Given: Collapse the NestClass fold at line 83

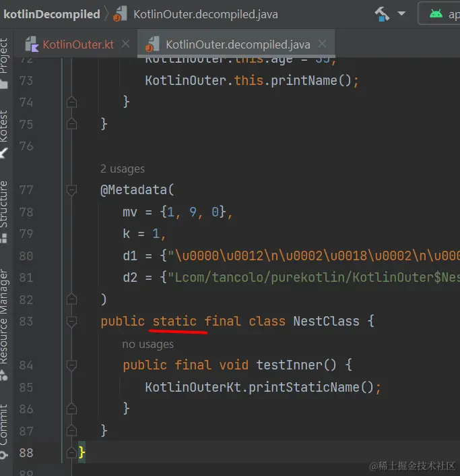Looking at the screenshot, I should point(71,322).
